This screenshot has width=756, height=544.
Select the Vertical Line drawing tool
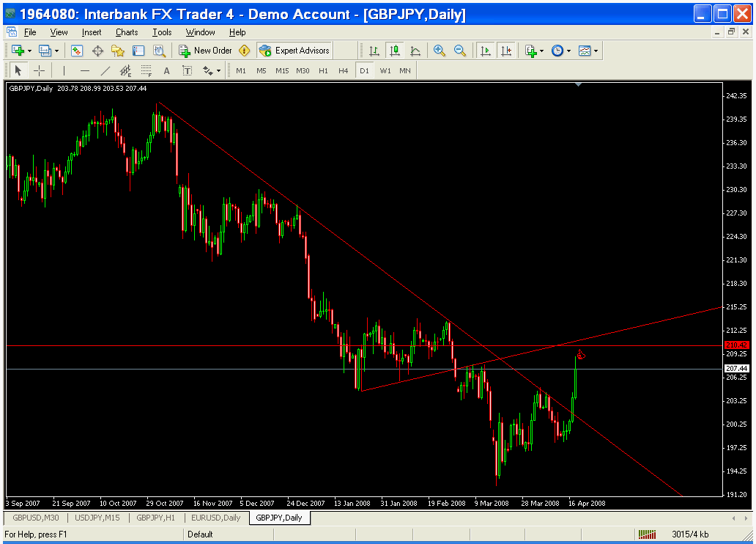[64, 71]
